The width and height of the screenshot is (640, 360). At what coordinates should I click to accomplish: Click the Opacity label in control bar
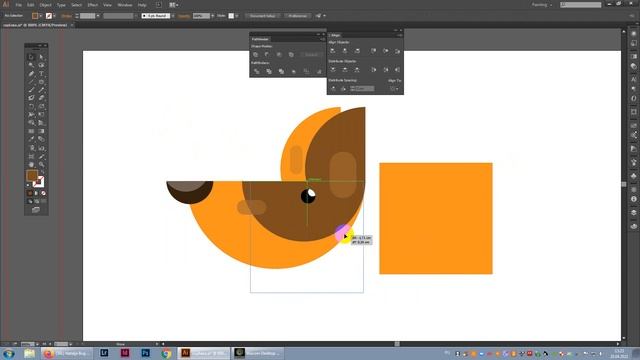pyautogui.click(x=184, y=16)
